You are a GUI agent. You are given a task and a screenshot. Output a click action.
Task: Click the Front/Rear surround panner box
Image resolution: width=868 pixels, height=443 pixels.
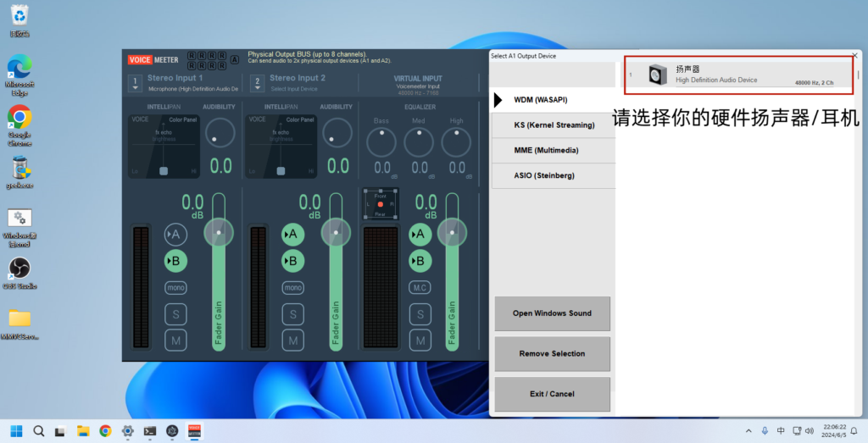[x=381, y=204]
